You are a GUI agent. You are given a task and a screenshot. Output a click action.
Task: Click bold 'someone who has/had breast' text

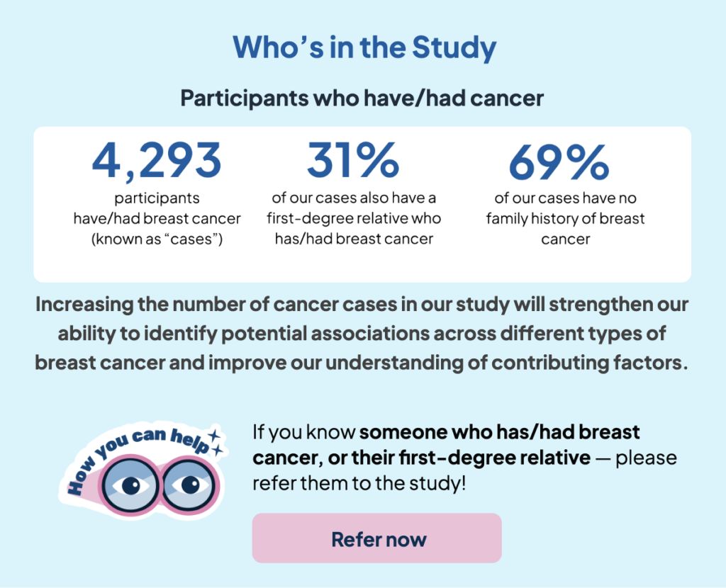tap(499, 432)
